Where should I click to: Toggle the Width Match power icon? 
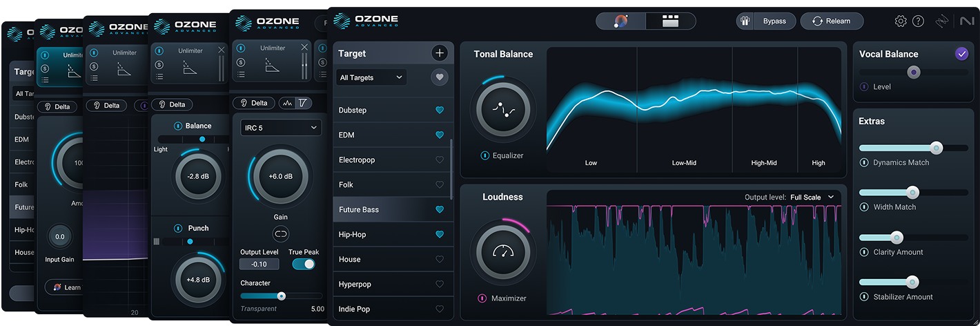pos(864,207)
